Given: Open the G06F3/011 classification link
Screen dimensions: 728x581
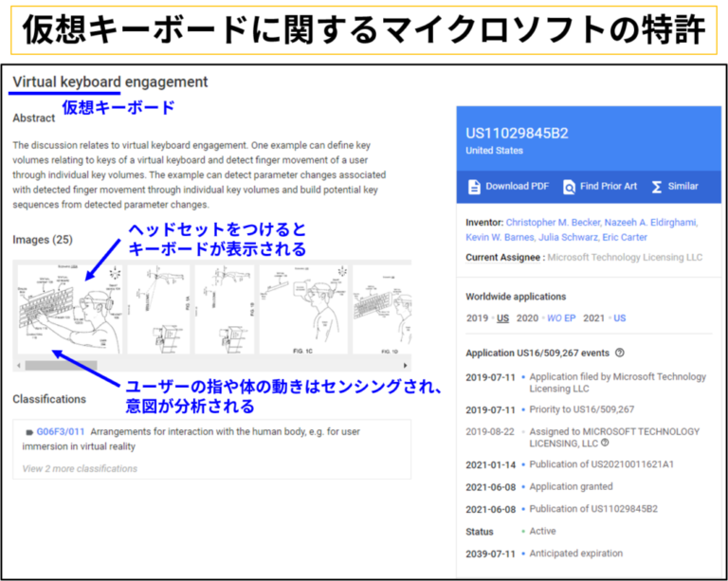Looking at the screenshot, I should tap(61, 431).
